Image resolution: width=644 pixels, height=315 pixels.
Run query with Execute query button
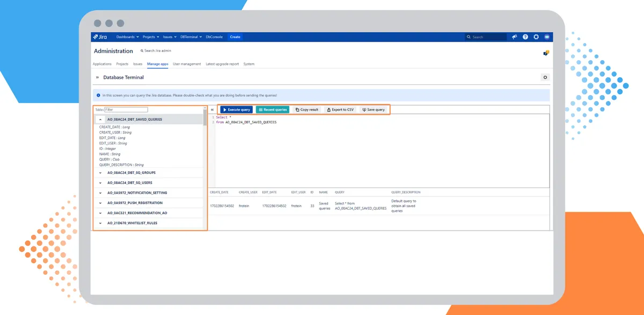[236, 109]
